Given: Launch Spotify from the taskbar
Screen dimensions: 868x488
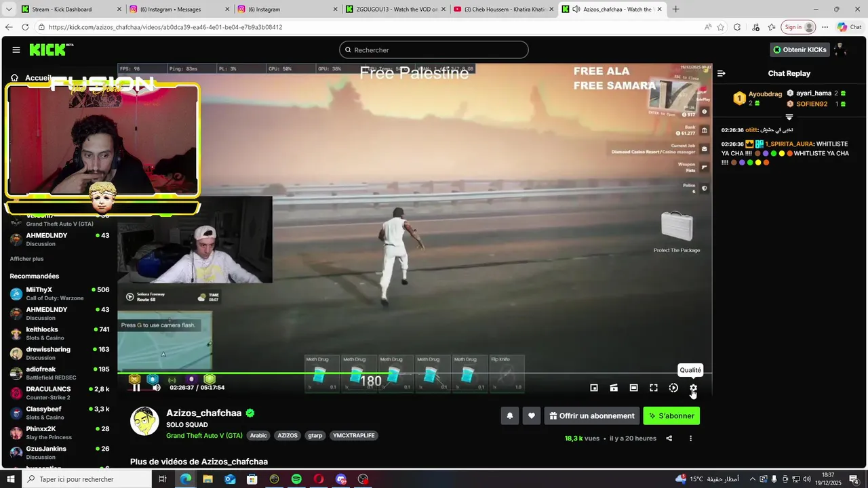Looking at the screenshot, I should point(296,479).
